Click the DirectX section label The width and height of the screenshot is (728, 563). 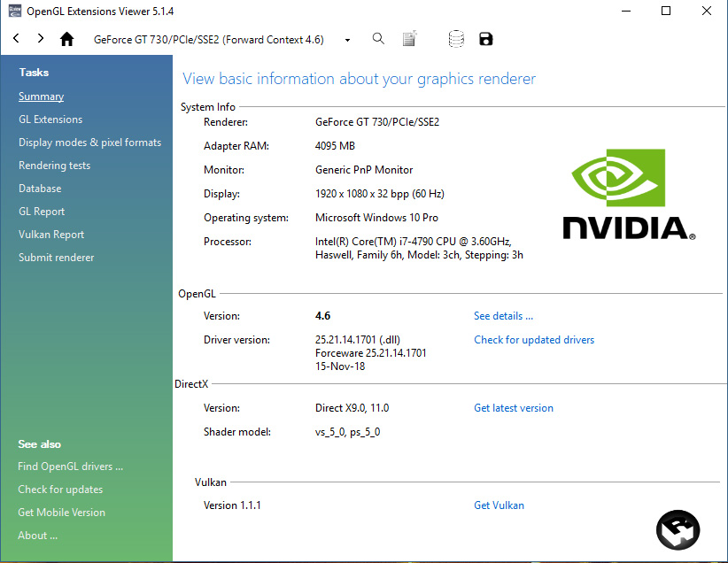coord(191,384)
